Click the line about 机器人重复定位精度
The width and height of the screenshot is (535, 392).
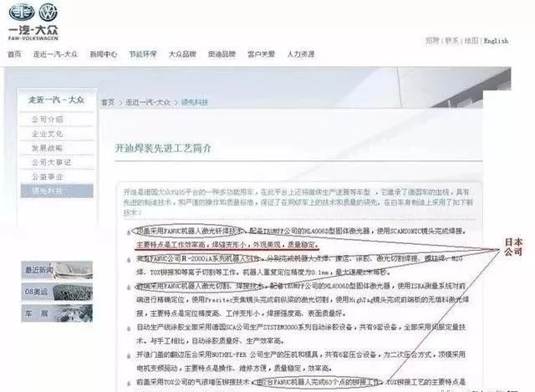coord(263,272)
